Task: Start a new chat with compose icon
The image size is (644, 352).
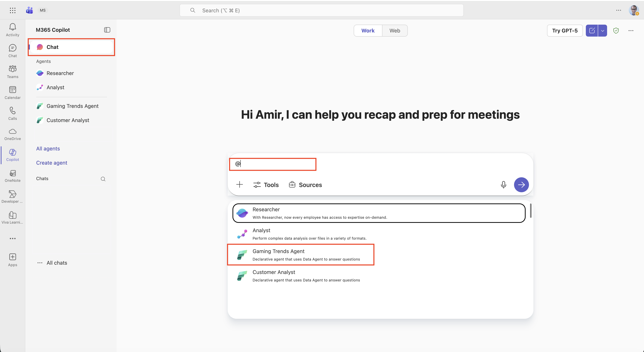Action: 592,31
